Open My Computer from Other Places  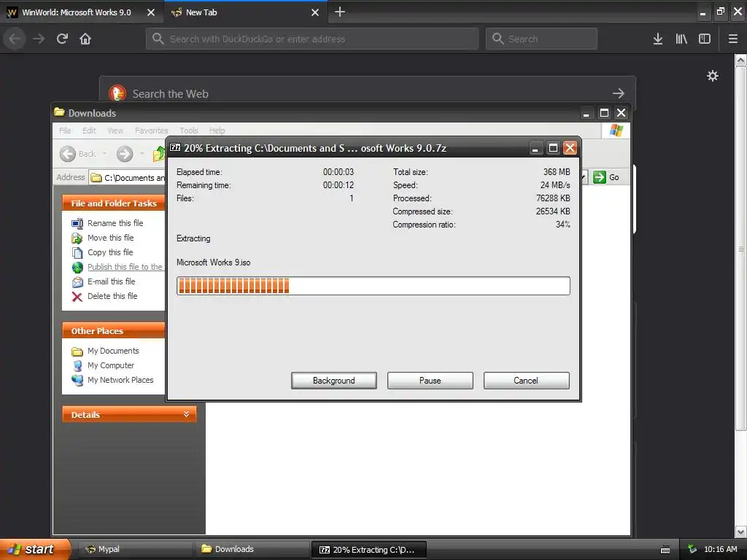111,365
